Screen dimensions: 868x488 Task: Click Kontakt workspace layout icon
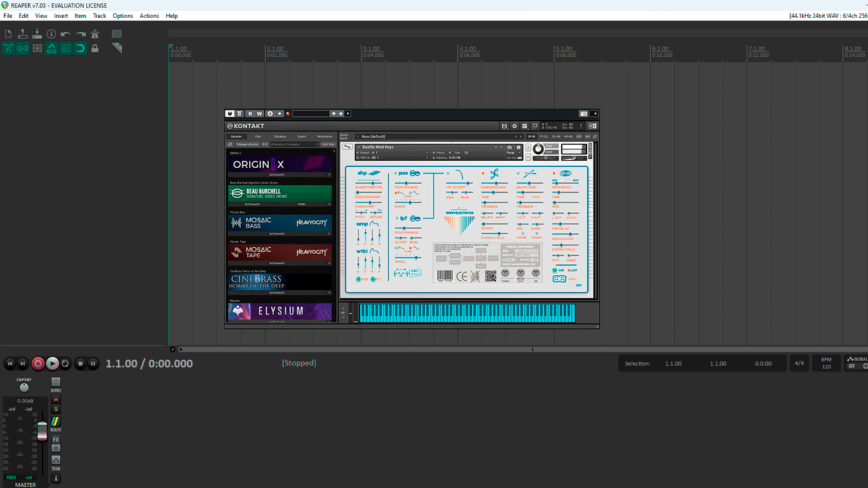[x=525, y=126]
